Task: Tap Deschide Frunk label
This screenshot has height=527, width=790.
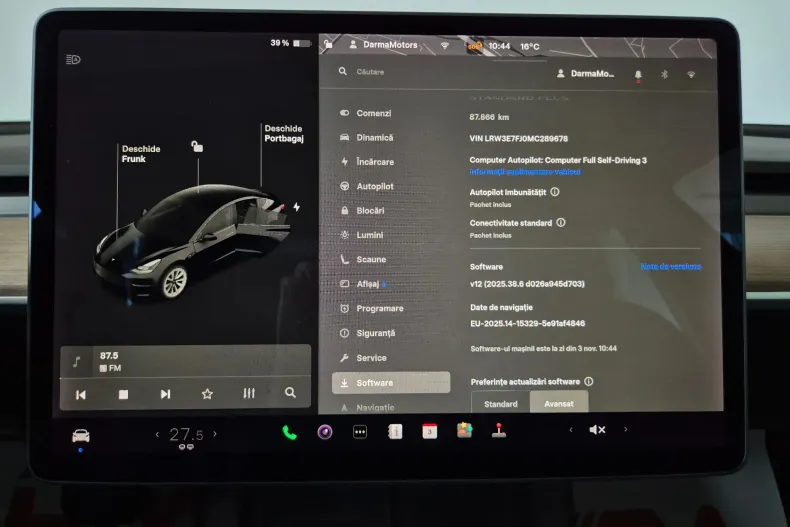Action: (141, 154)
